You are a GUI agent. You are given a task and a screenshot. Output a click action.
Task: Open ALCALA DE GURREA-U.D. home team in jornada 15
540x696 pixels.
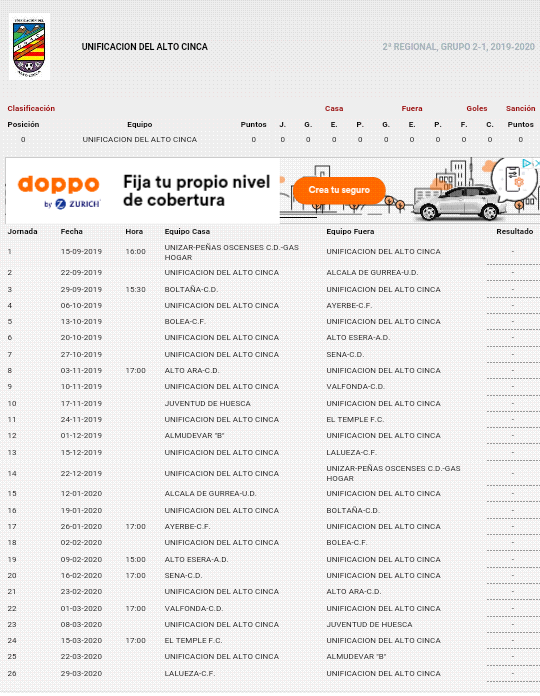click(x=210, y=494)
